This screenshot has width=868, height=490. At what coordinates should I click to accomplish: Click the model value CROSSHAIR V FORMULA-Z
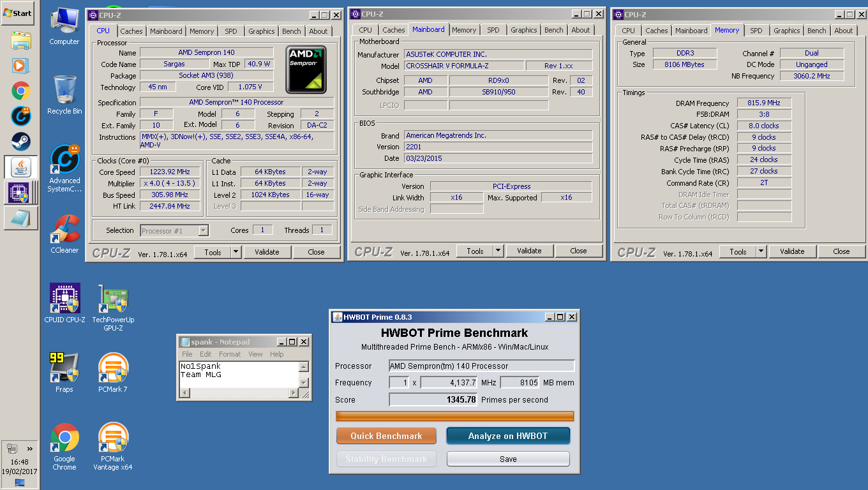click(x=464, y=66)
